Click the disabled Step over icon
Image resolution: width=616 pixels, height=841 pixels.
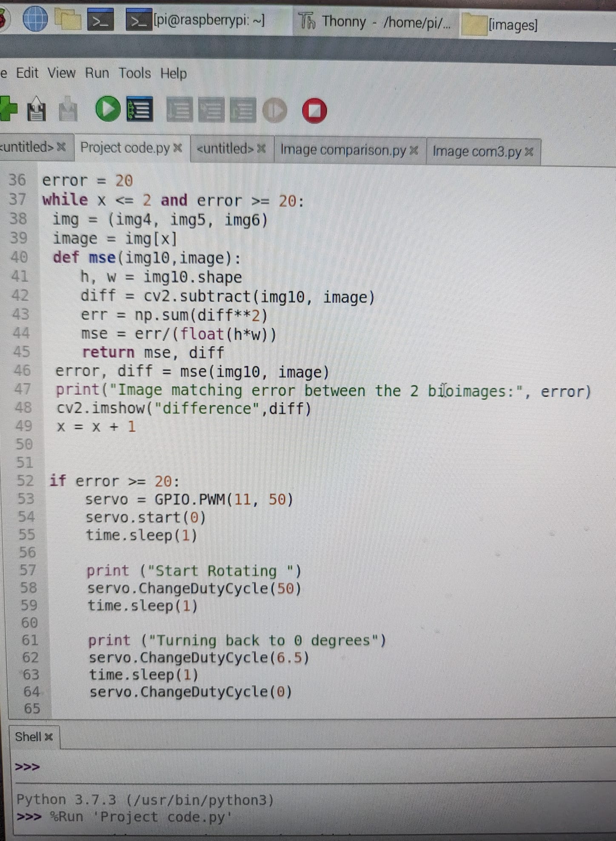(x=179, y=110)
